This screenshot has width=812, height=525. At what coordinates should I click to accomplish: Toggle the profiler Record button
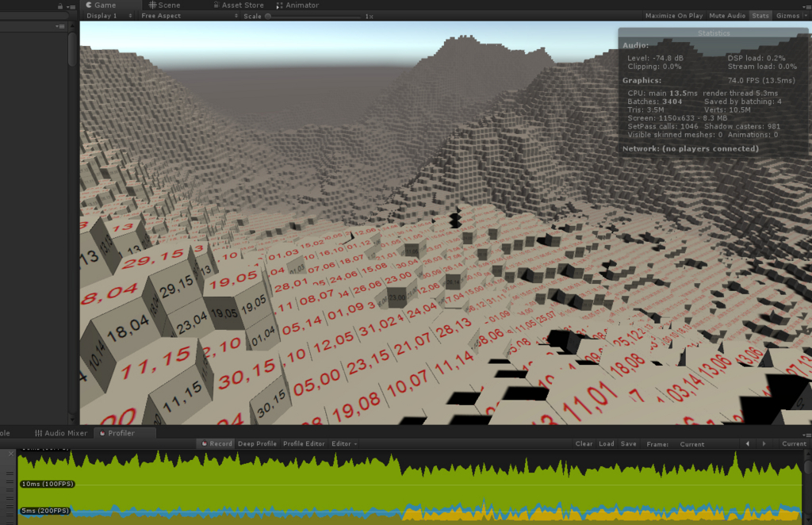217,444
